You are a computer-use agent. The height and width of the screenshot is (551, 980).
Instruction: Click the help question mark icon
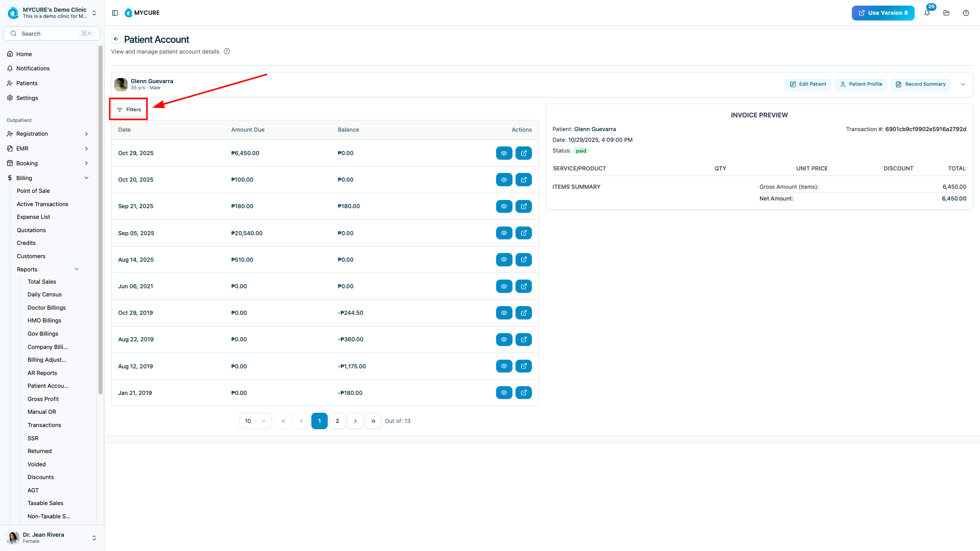point(966,13)
